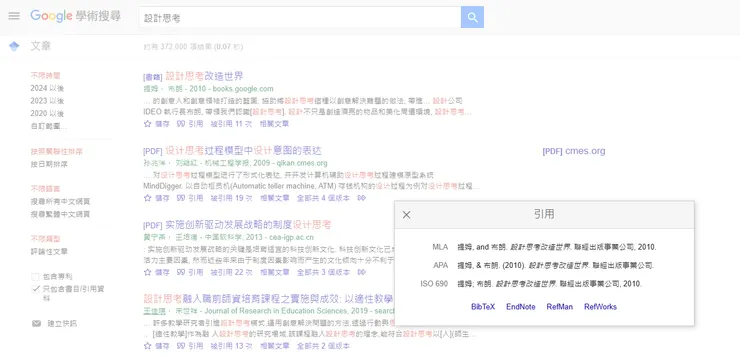Viewport: 740px width, 361px height.
Task: Toggle the 包含專利 checkbox
Action: 35,277
